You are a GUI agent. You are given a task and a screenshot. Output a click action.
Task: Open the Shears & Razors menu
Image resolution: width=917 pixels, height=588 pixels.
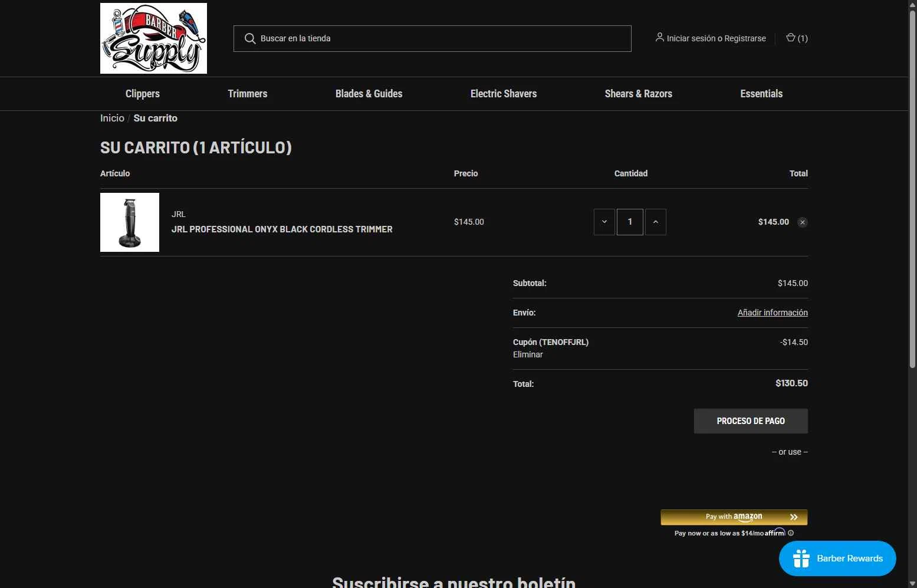(x=639, y=94)
